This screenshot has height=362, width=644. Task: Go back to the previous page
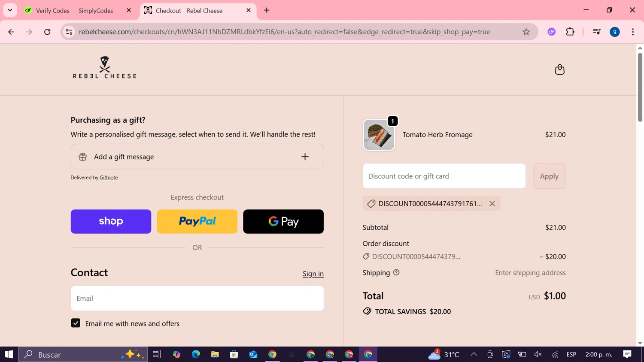coord(11,32)
